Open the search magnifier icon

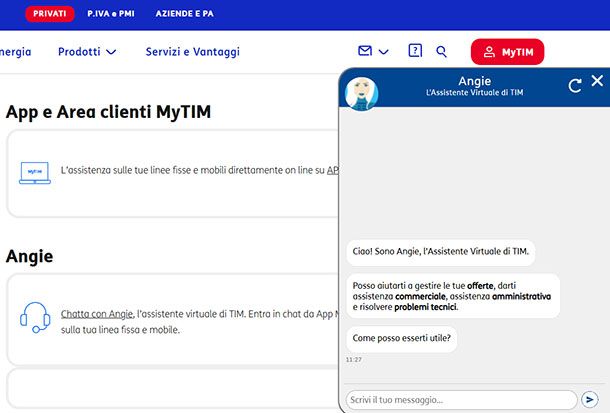442,52
